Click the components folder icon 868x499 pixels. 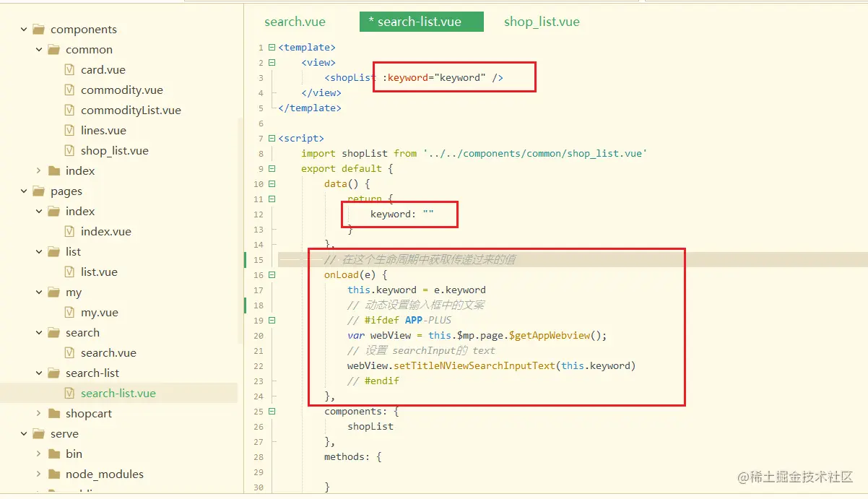coord(39,30)
